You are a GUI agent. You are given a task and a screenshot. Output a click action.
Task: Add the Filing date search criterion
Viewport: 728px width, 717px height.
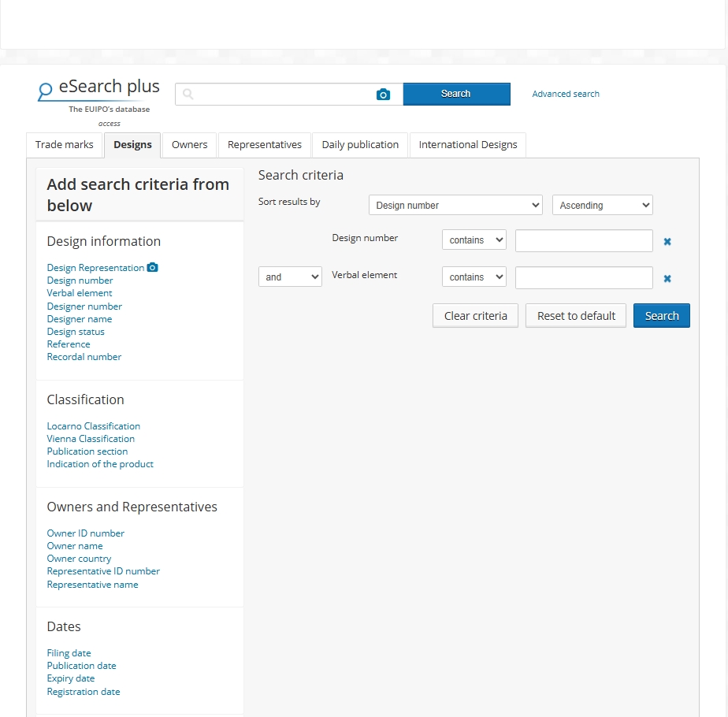click(x=69, y=653)
